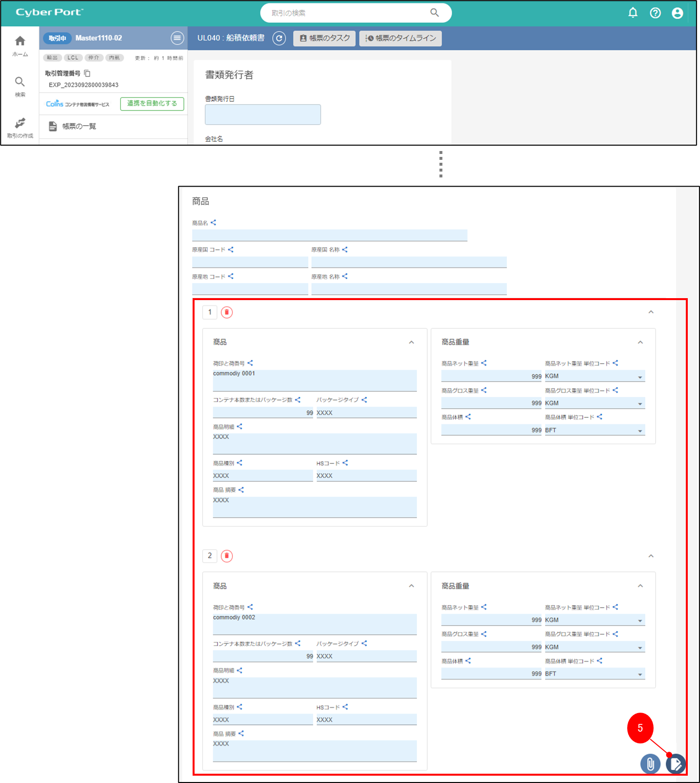This screenshot has width=700, height=783.
Task: Open the help question mark icon
Action: coord(655,13)
